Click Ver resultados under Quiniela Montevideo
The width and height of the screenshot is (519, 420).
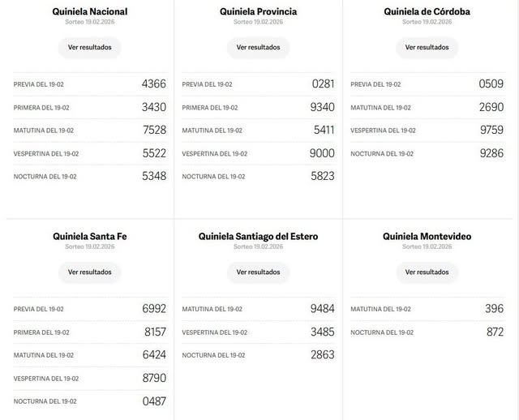click(427, 272)
